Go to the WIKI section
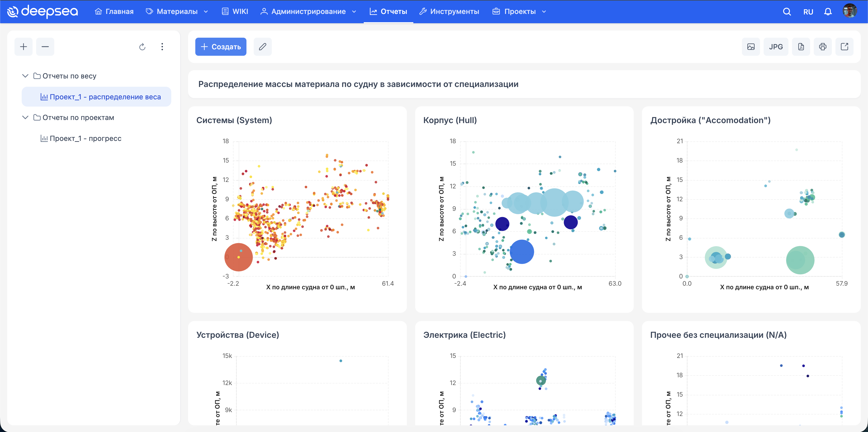Screen dimensions: 868x432 pyautogui.click(x=235, y=11)
